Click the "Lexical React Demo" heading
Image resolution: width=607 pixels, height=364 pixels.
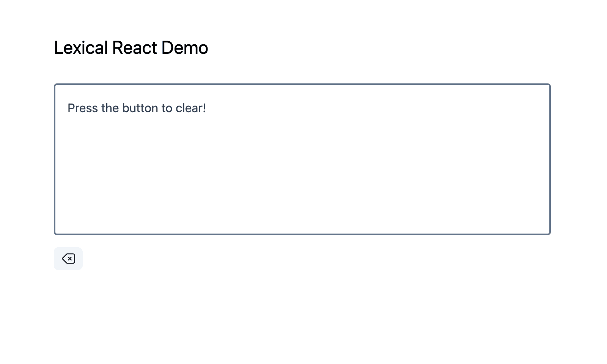(x=131, y=48)
